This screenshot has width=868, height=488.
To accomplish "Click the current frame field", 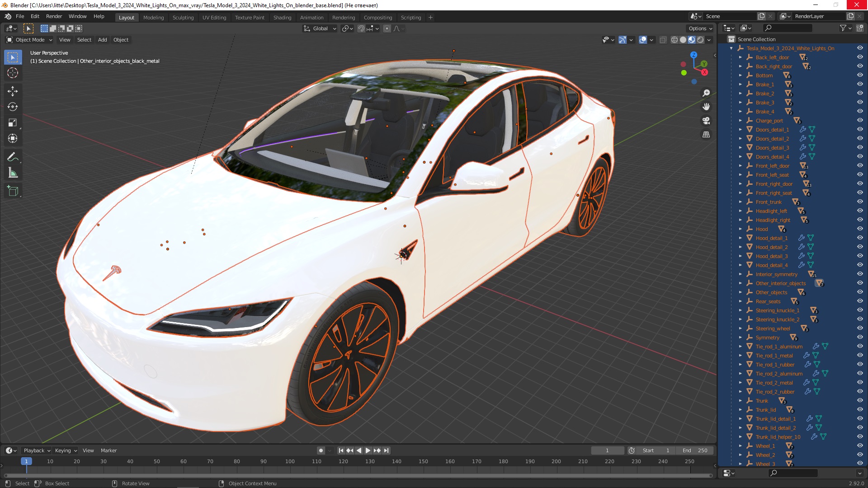I will click(x=607, y=450).
